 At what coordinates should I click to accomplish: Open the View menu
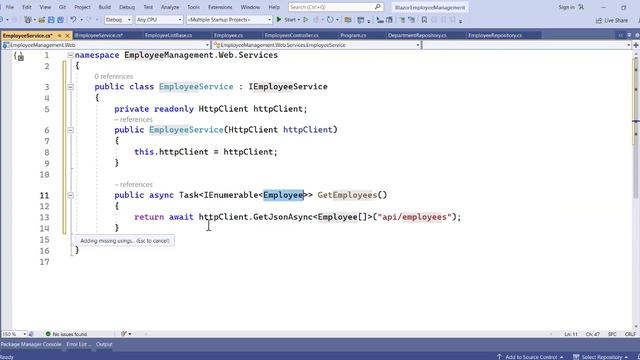[45, 7]
